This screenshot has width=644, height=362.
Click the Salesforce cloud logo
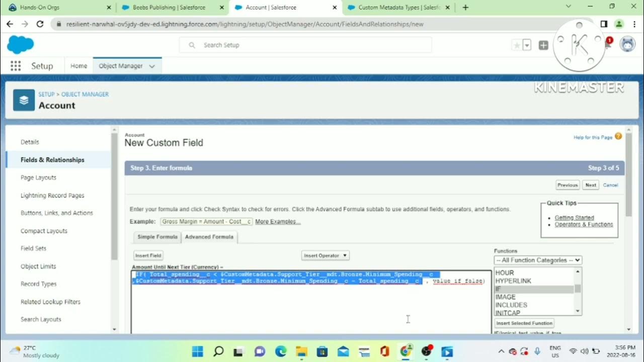20,45
